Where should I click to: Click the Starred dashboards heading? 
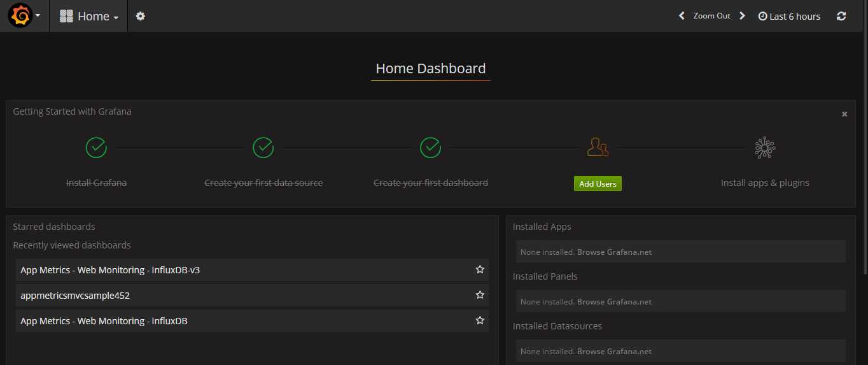54,227
